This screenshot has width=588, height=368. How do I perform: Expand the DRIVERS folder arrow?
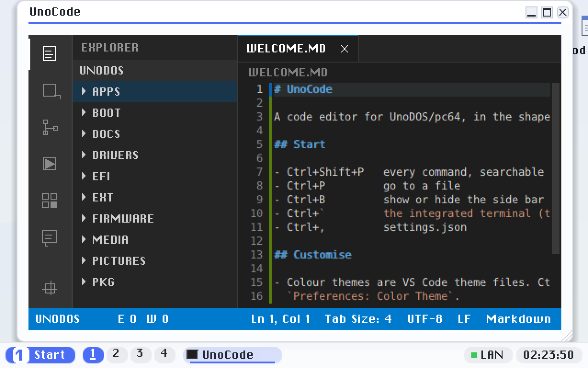(x=84, y=155)
